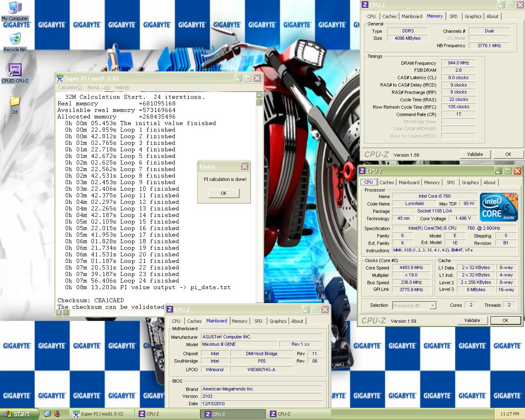Expand the Processor #1 selection dropdown
This screenshot has height=420, width=525.
point(433,306)
